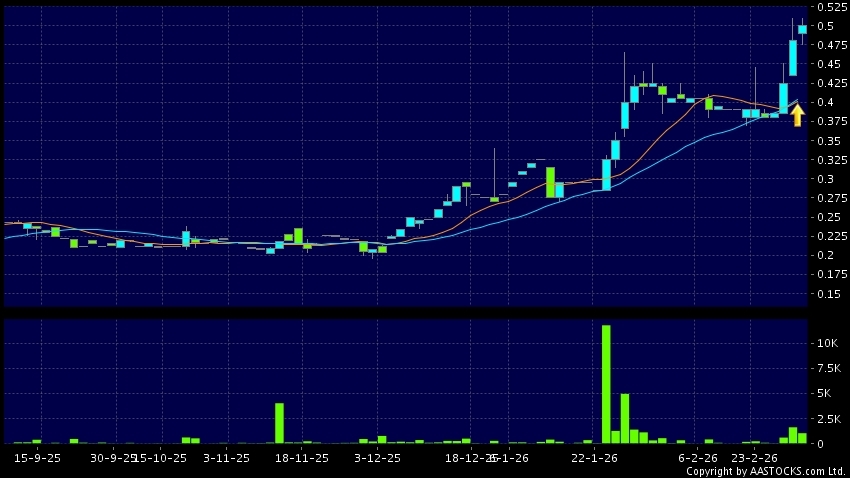Screen dimensions: 850x478
Task: Select the 2.5K volume axis label
Action: (828, 419)
